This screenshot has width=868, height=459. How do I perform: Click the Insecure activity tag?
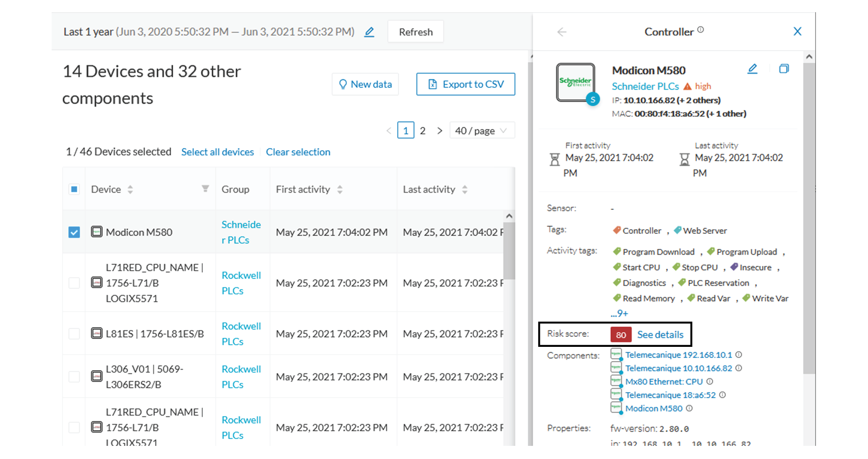751,267
